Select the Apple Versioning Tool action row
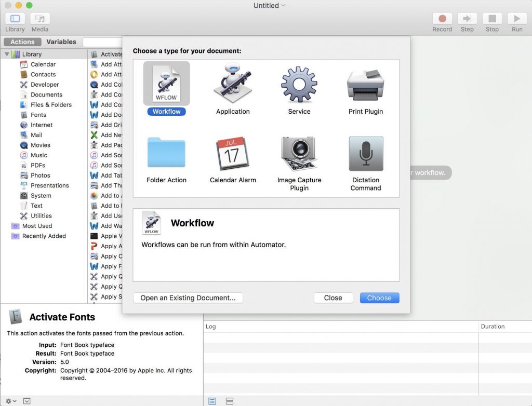The width and height of the screenshot is (532, 406). [105, 236]
